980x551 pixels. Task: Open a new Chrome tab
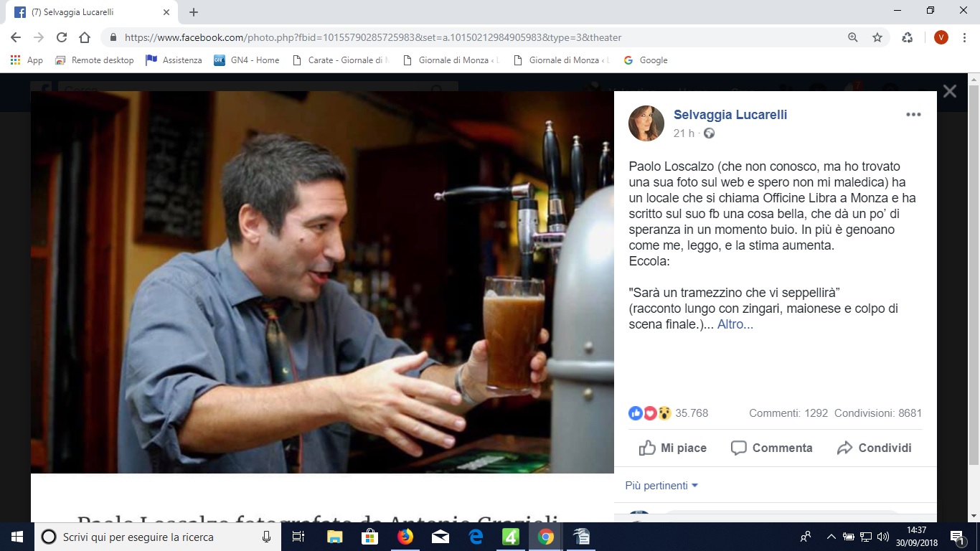[x=194, y=12]
